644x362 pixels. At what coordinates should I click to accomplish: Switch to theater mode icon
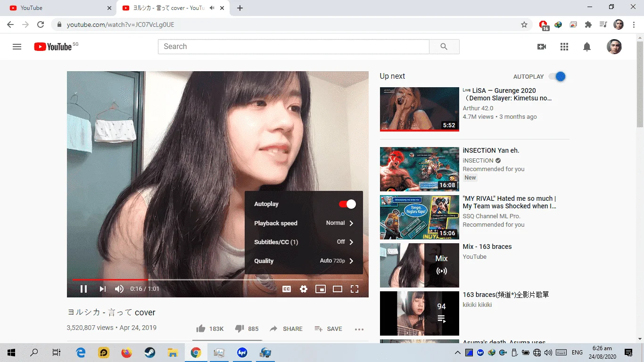(x=338, y=289)
